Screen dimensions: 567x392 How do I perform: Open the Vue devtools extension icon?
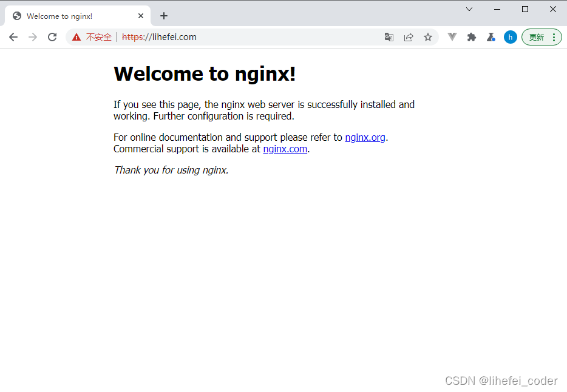tap(452, 37)
